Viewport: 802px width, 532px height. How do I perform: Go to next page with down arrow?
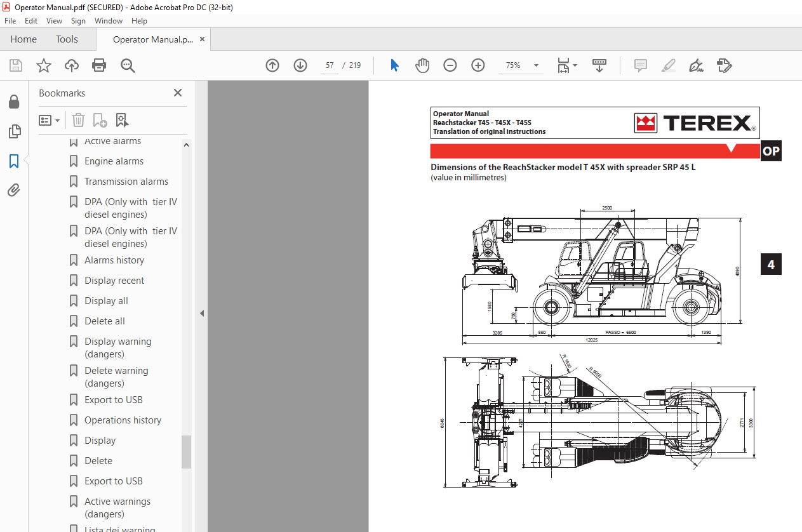[x=300, y=65]
